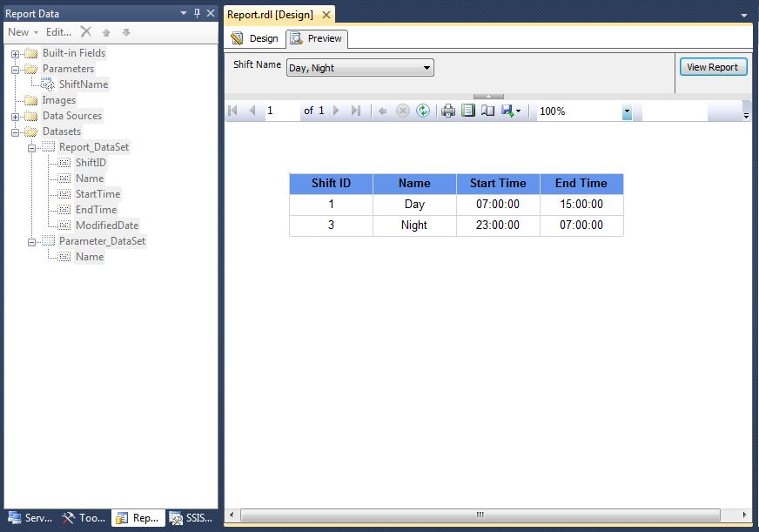Select the ModifiedDate field
Screen dimensions: 759x532
pos(107,226)
